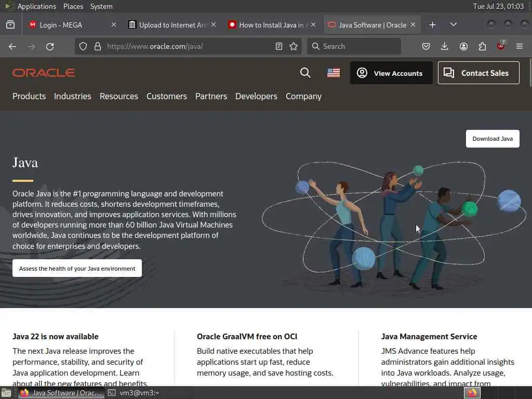Open the Products menu
The width and height of the screenshot is (532, 399).
(x=29, y=96)
